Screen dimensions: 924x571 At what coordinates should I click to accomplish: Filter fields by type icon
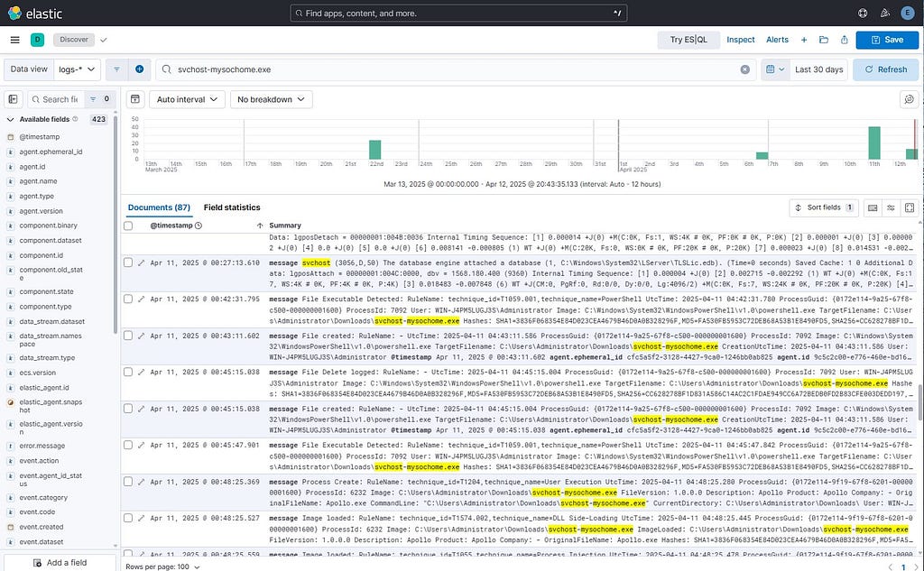93,99
